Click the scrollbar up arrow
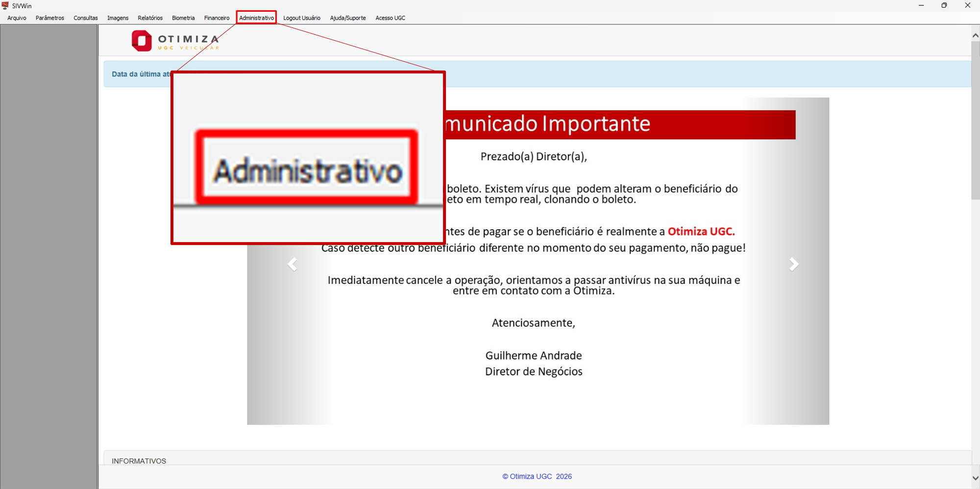This screenshot has height=489, width=980. tap(975, 35)
